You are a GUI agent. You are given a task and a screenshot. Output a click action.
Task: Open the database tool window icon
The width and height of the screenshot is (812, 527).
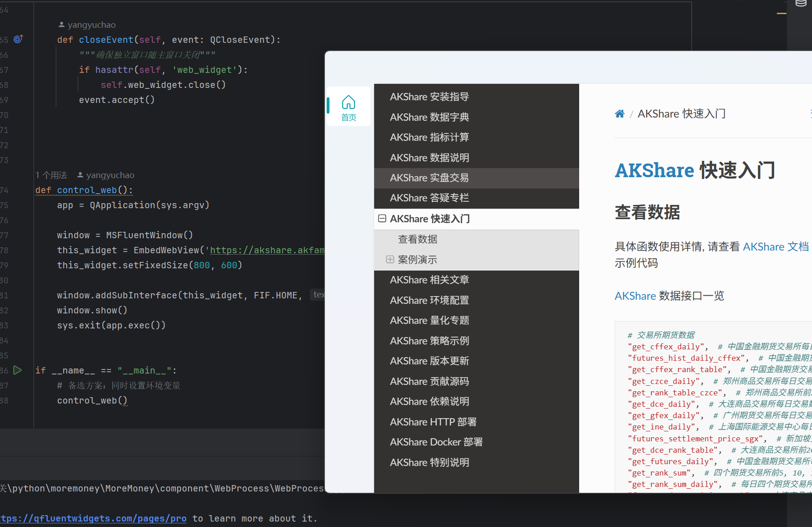[801, 4]
